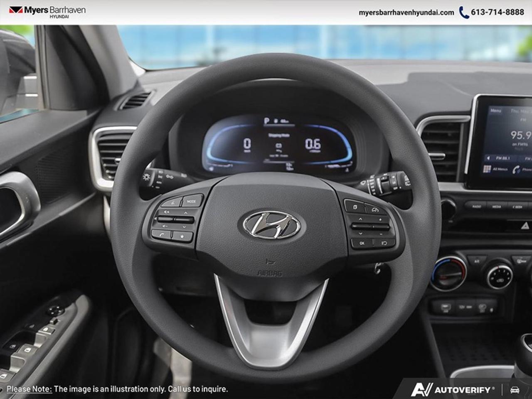
Task: Click the side mirror adjustment knob on door
Action: (x=54, y=311)
